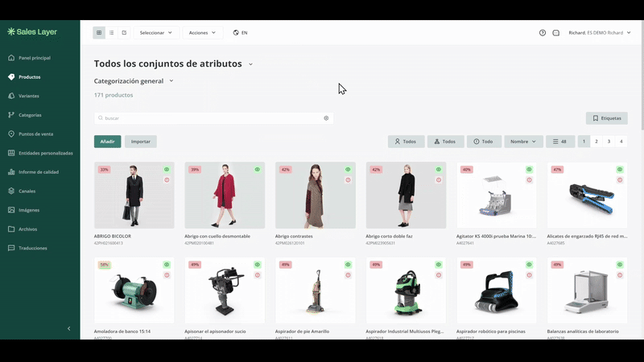Go to page 2
Image resolution: width=644 pixels, height=362 pixels.
tap(597, 142)
